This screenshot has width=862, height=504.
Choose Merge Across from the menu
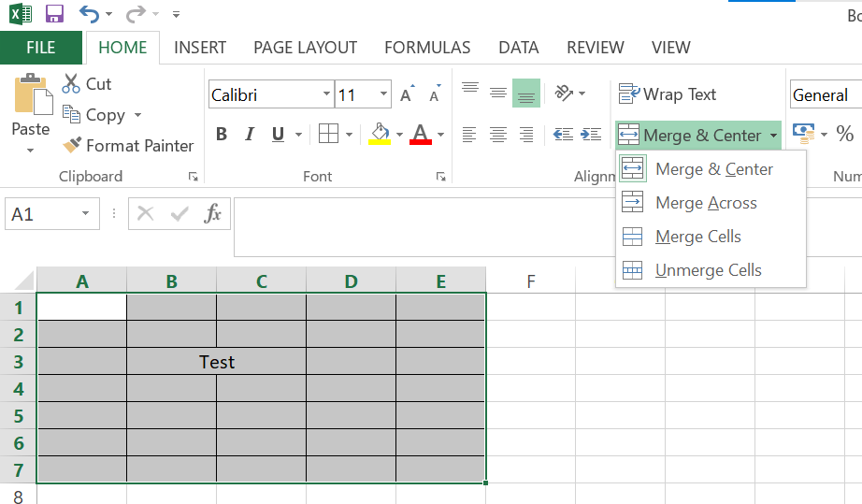coord(711,202)
